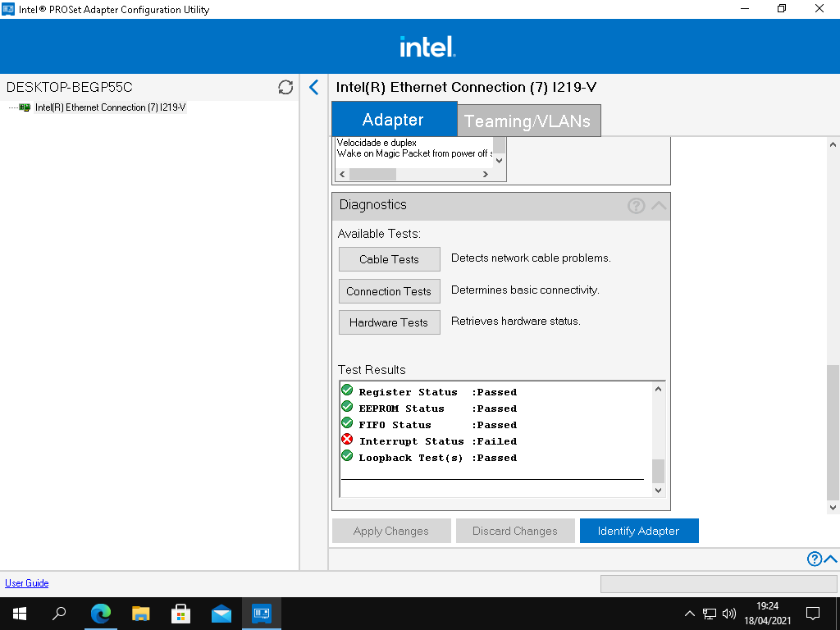Open the Windows Start menu
840x630 pixels.
pos(20,614)
